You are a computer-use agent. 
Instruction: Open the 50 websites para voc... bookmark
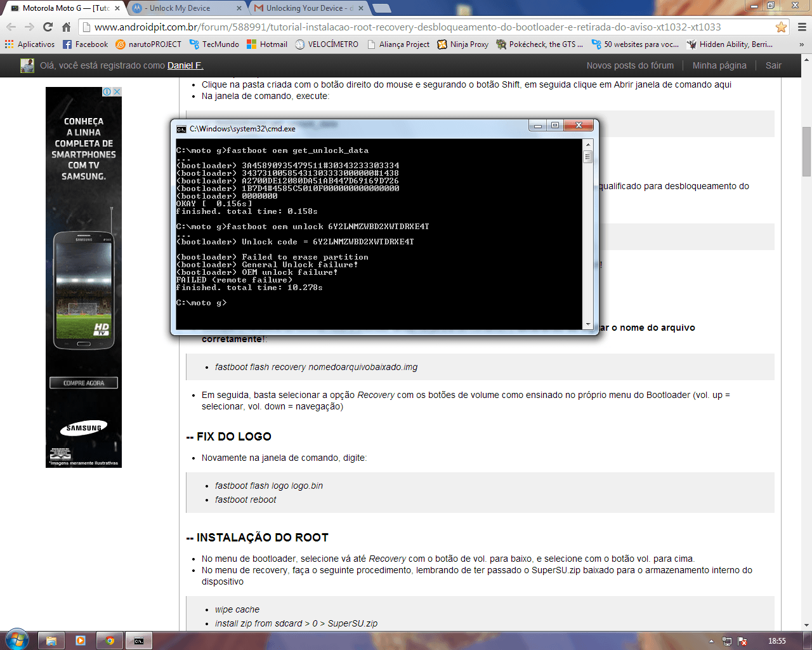coord(635,44)
